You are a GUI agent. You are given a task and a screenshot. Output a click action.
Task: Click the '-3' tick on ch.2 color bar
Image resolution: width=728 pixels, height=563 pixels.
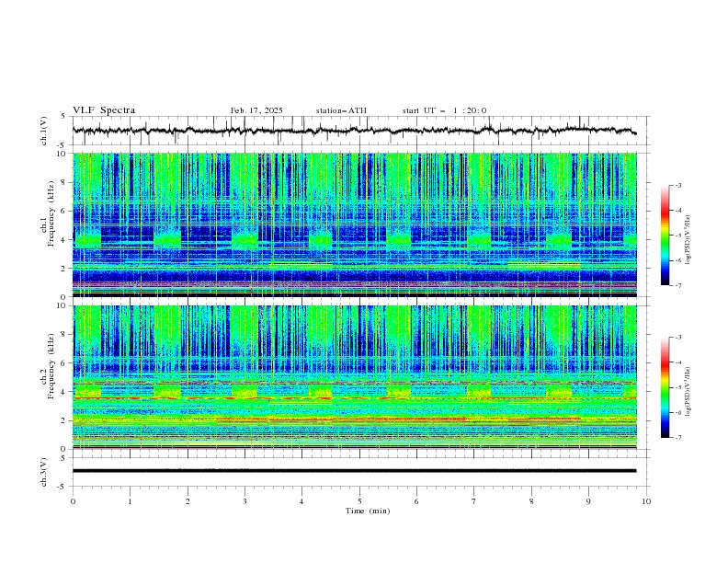(x=677, y=338)
